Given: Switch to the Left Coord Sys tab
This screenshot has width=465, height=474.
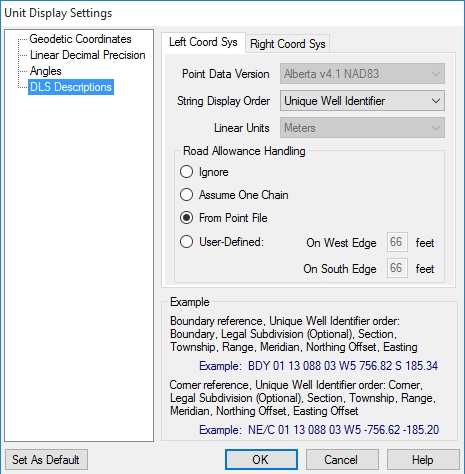Looking at the screenshot, I should point(203,42).
